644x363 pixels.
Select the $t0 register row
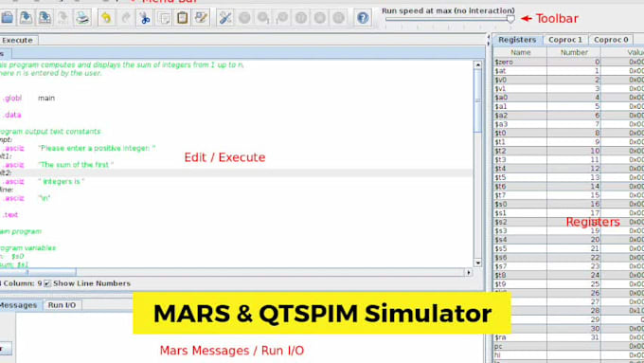569,134
